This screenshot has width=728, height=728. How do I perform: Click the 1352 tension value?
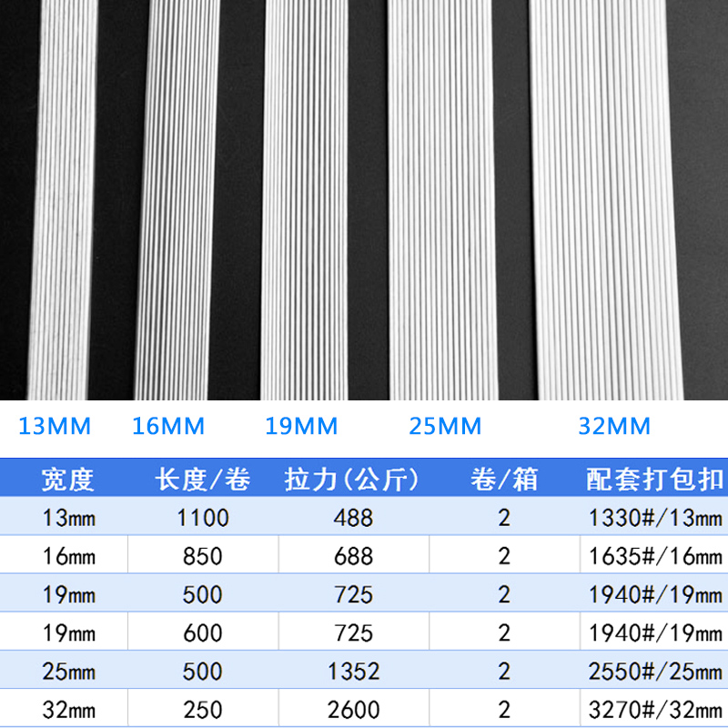353,671
